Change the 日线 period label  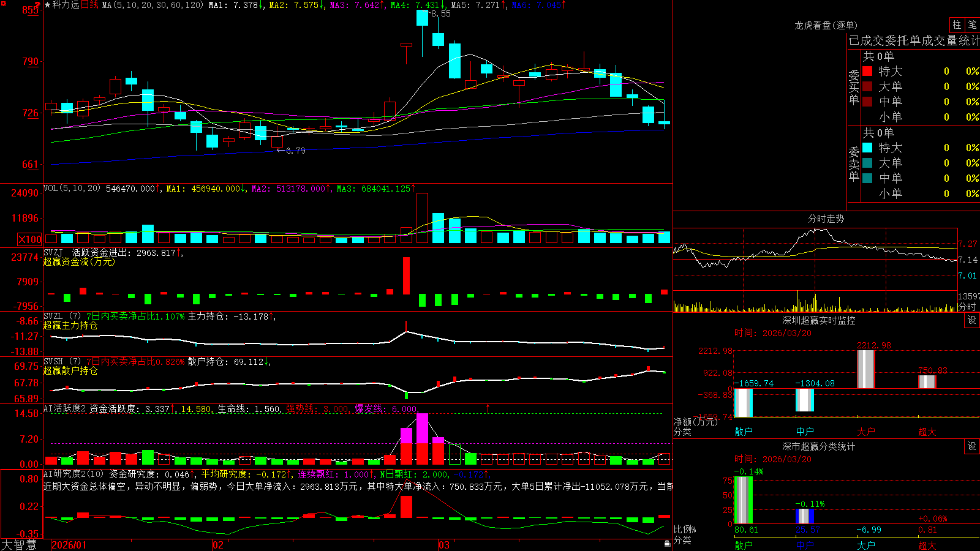89,5
